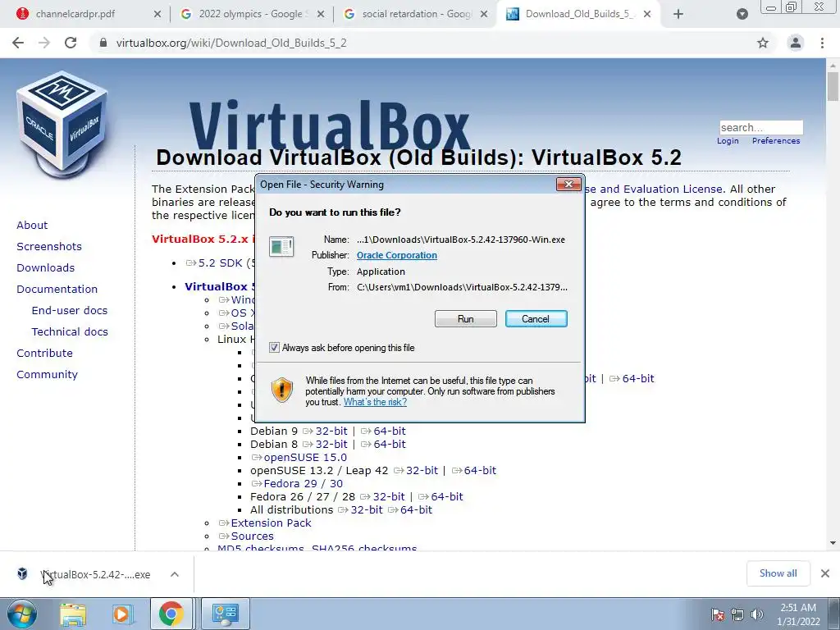Click the scrollbar down arrow
This screenshot has width=840, height=630.
(x=833, y=543)
